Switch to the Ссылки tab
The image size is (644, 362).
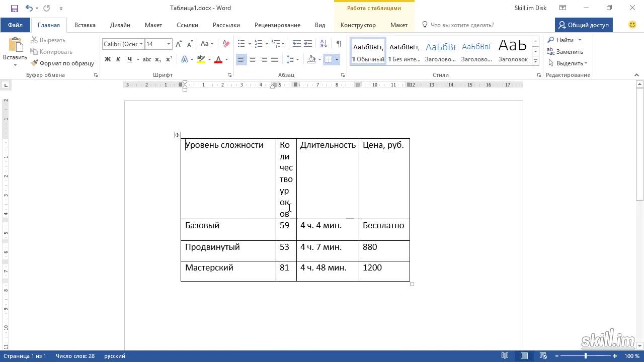coord(187,25)
